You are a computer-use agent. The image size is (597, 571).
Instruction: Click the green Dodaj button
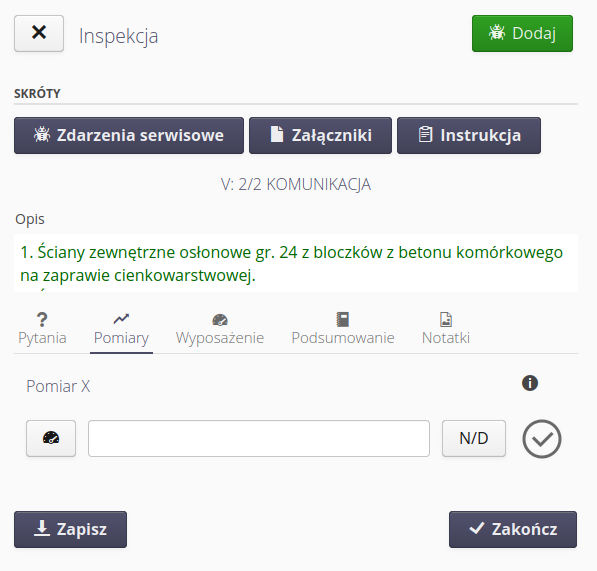(522, 33)
